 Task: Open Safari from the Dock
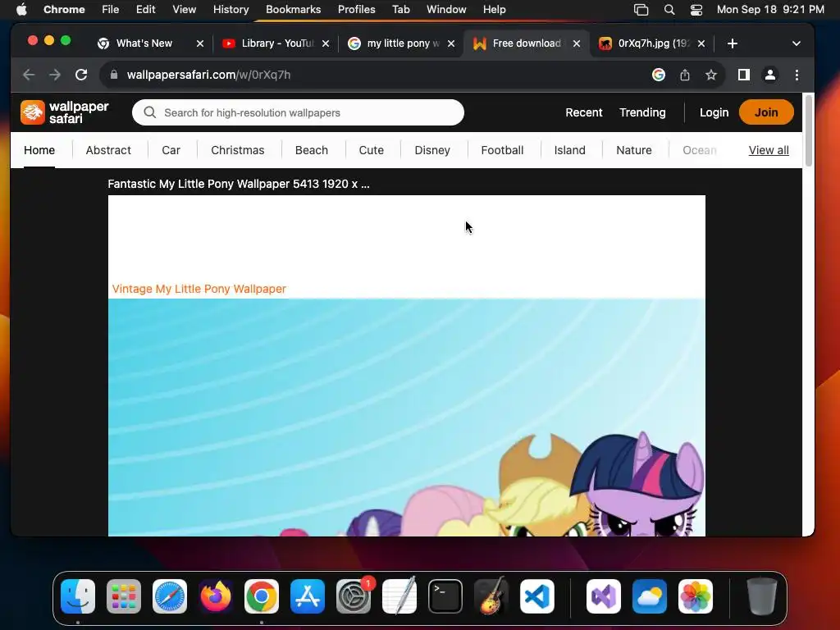(170, 596)
